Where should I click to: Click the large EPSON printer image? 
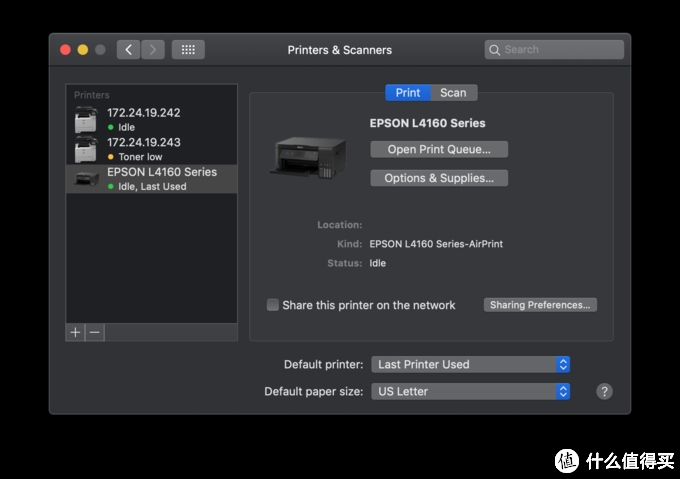[308, 157]
